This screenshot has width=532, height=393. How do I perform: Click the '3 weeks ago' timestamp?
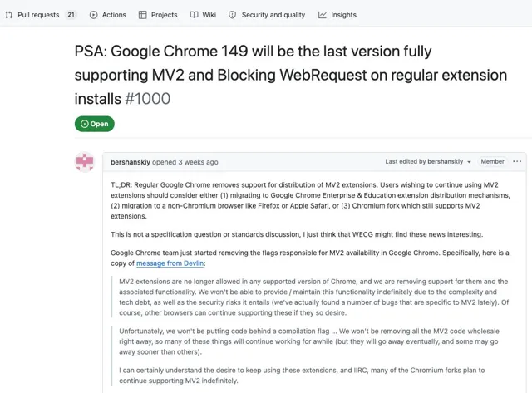click(199, 162)
